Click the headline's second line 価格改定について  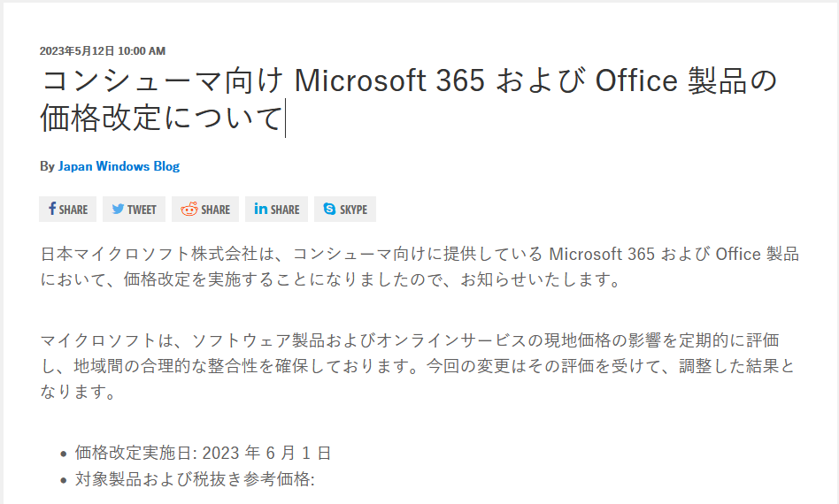[161, 118]
